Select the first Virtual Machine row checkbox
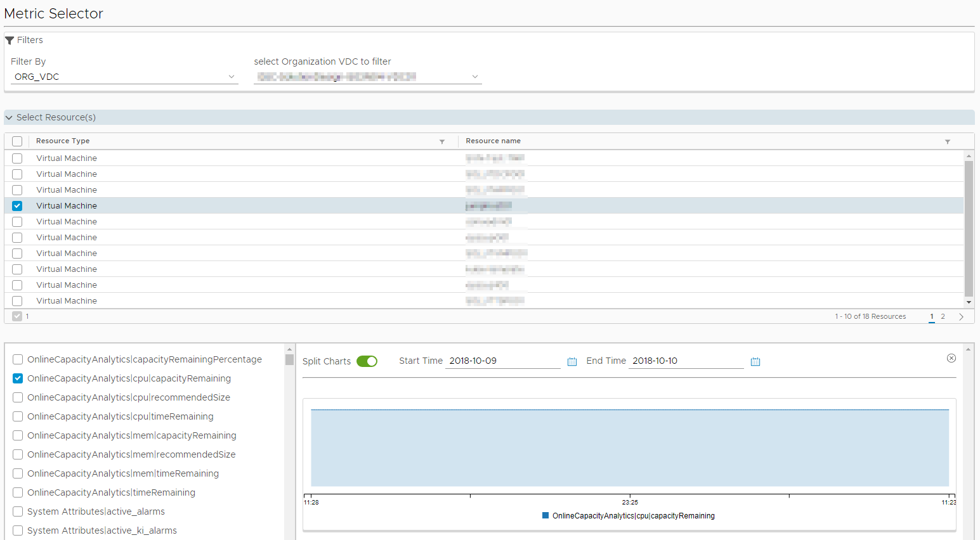 17,158
